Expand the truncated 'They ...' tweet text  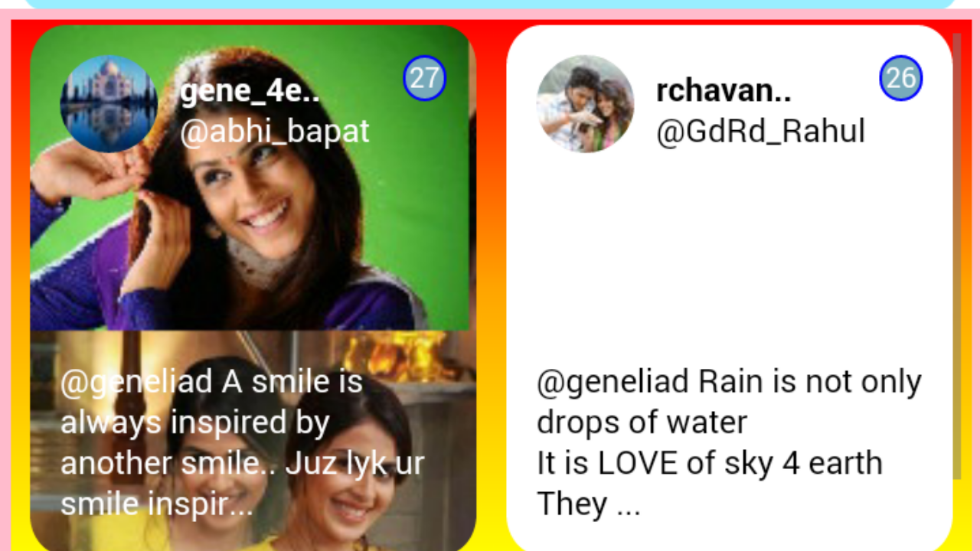(589, 504)
